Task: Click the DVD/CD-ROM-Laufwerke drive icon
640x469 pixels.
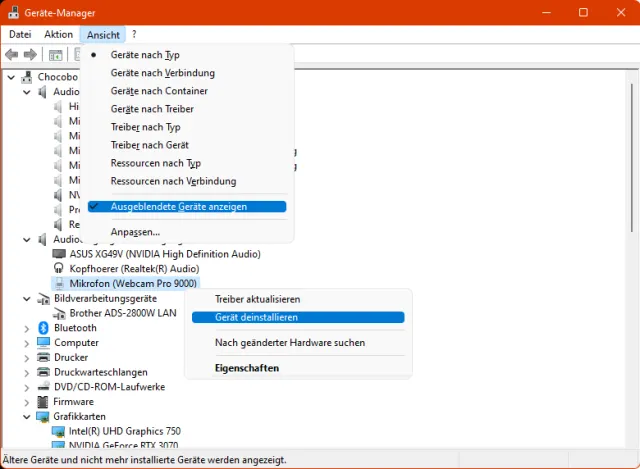Action: (44, 387)
